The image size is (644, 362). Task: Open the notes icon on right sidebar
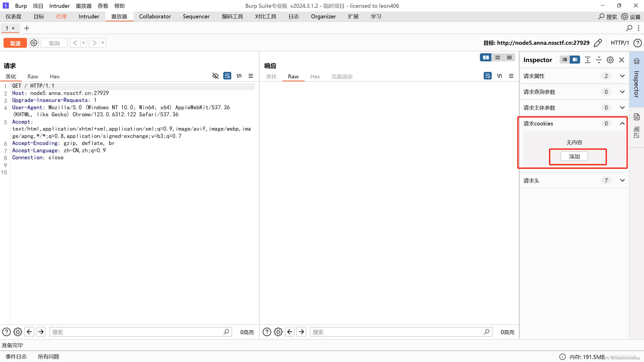coord(637,117)
